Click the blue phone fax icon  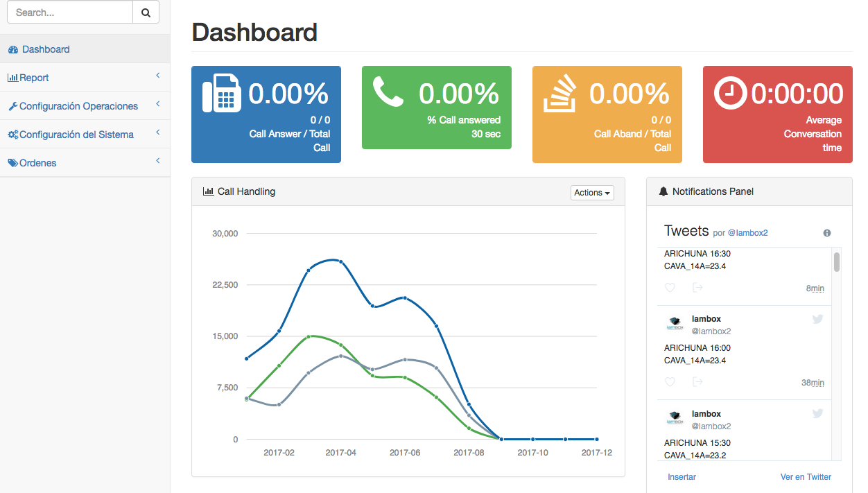(x=221, y=93)
